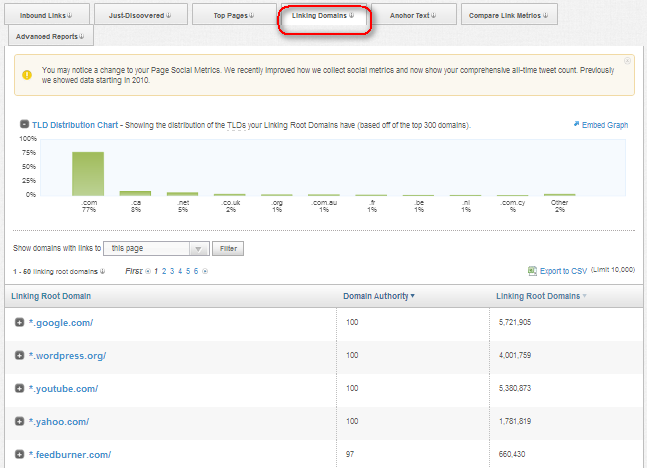Click plus icon next to *.feedburner.com/
The width and height of the screenshot is (647, 468).
20,454
